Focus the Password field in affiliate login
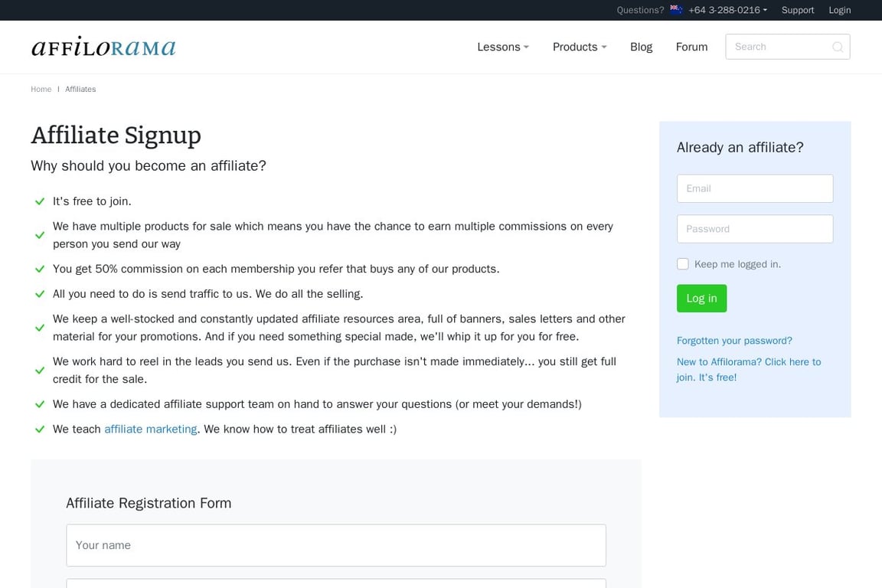 point(755,229)
